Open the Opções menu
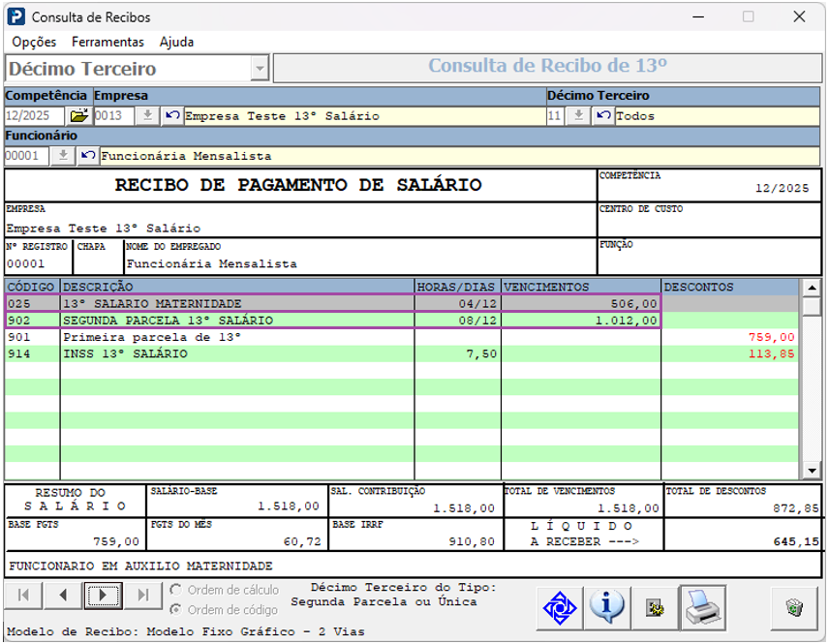The image size is (829, 644). [x=34, y=42]
